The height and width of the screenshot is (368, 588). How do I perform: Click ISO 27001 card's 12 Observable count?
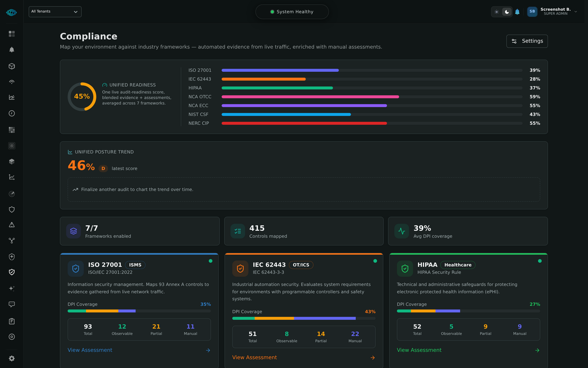click(x=122, y=326)
